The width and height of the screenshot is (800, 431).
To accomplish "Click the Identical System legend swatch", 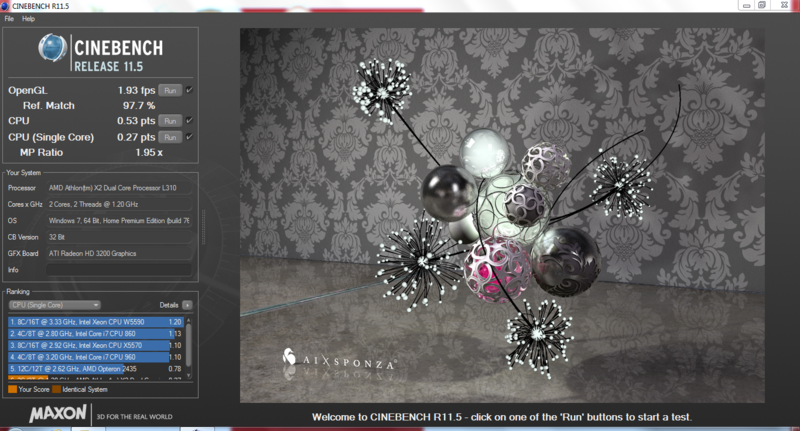I will pyautogui.click(x=57, y=389).
